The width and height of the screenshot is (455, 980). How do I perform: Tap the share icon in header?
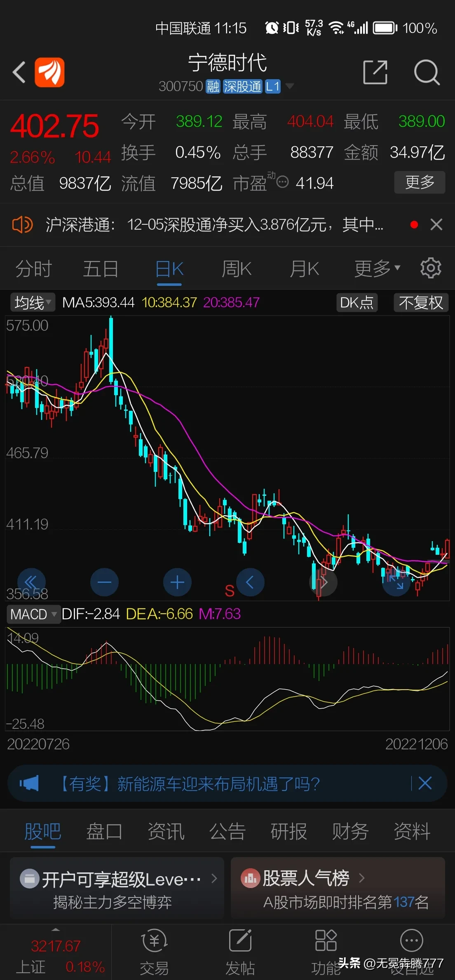pyautogui.click(x=375, y=72)
